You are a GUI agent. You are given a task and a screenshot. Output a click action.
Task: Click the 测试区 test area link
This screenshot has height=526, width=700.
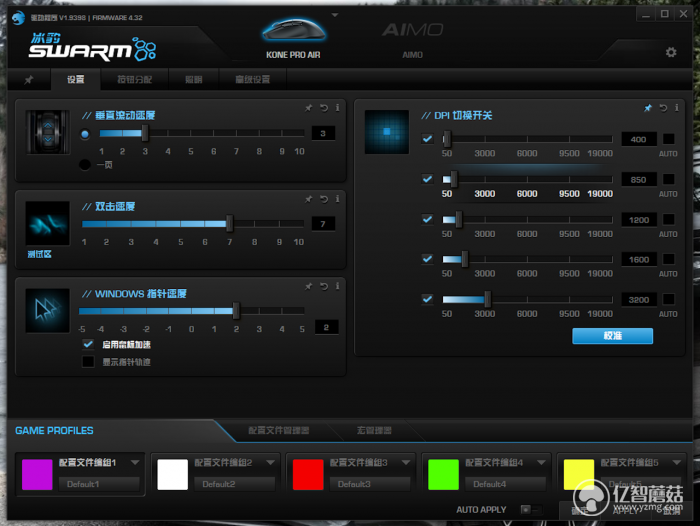click(x=40, y=254)
